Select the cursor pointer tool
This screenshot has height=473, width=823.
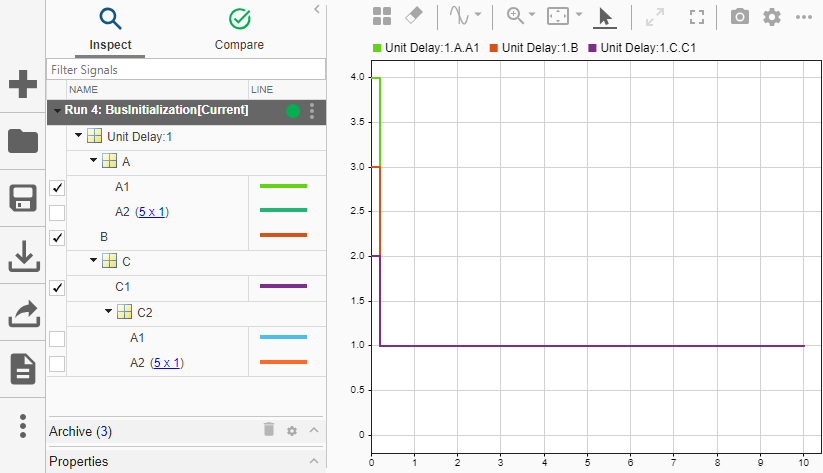point(605,17)
